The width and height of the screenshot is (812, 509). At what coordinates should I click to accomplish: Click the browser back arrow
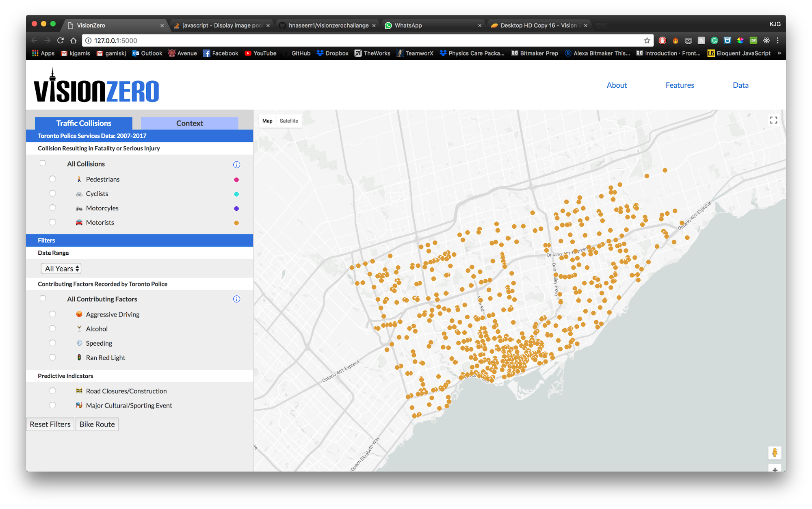tap(35, 40)
